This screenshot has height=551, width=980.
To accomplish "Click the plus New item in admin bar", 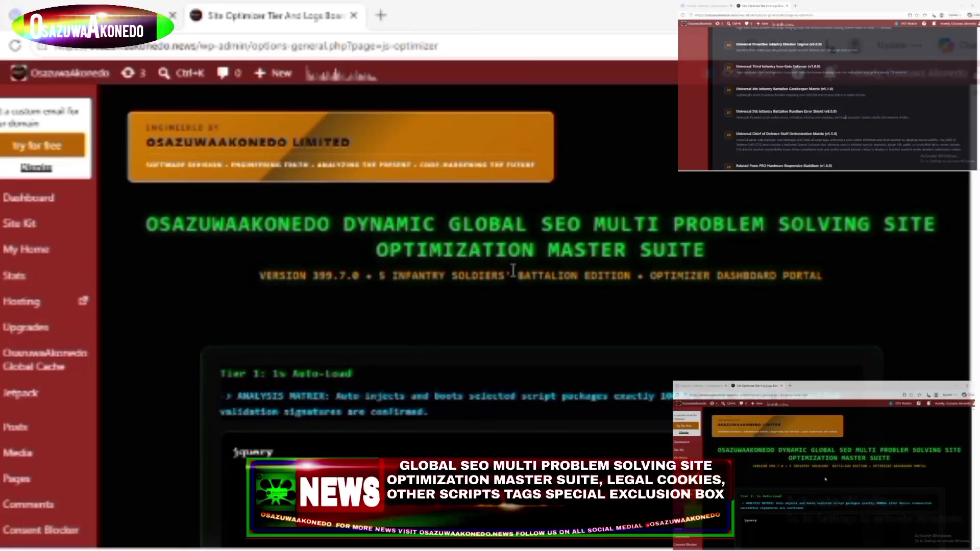I will pyautogui.click(x=273, y=73).
